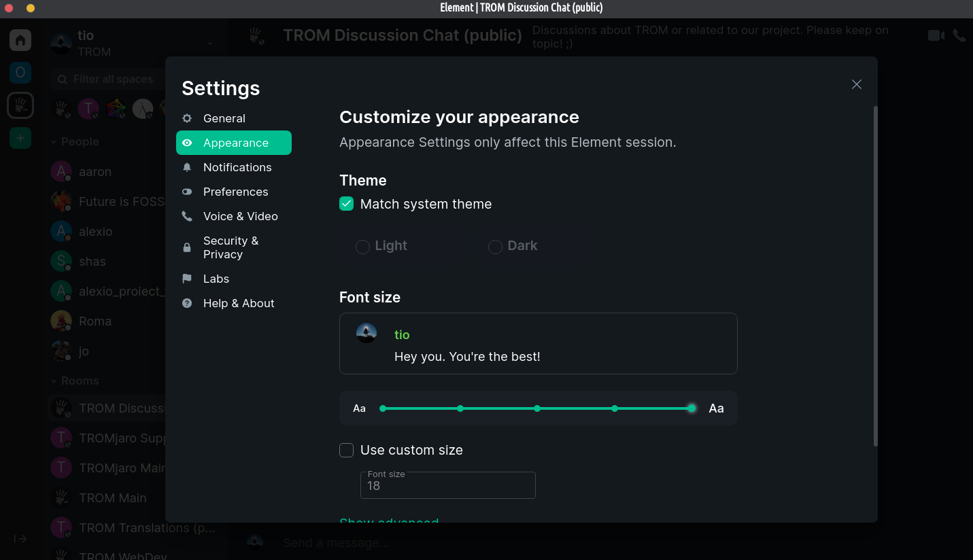Select the Dark theme radio button
Viewport: 973px width, 560px height.
coord(495,246)
